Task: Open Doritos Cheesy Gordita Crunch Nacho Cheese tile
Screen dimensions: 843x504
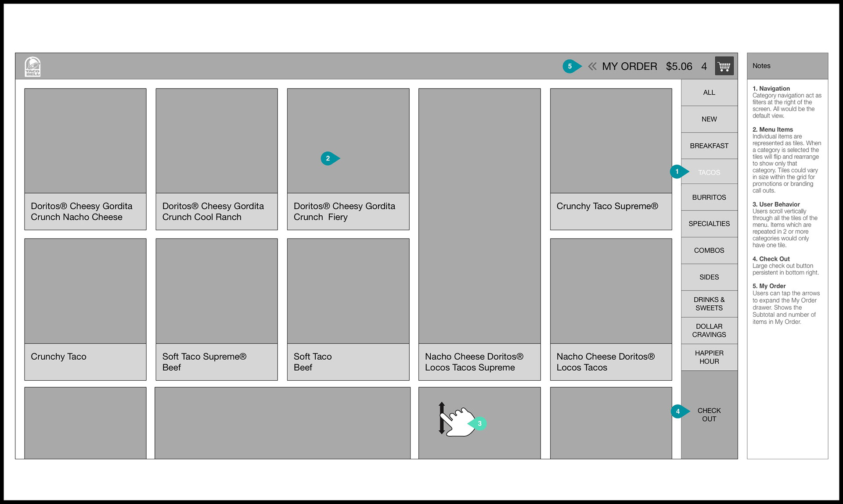Action: (85, 159)
